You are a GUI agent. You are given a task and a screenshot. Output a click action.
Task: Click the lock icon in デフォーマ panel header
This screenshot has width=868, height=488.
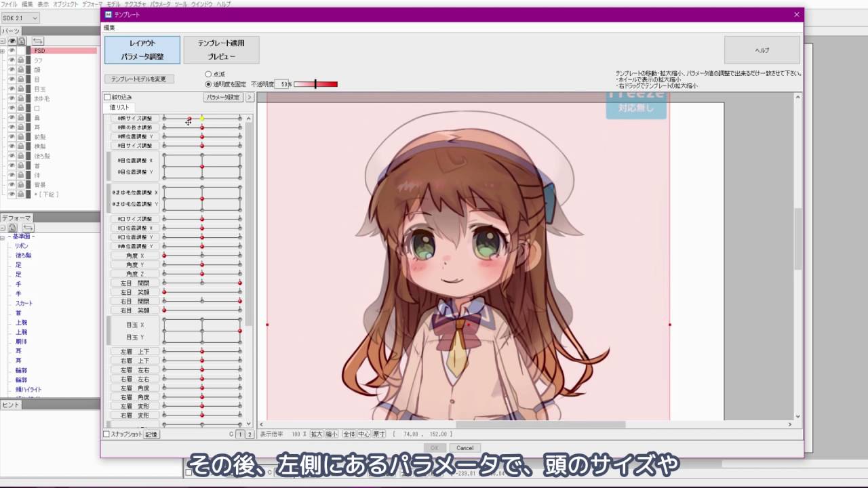click(x=12, y=228)
